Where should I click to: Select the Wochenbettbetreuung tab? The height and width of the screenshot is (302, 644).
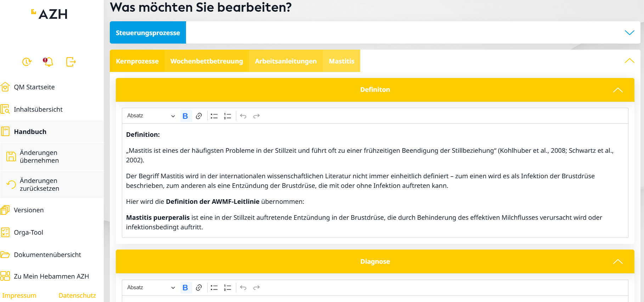pyautogui.click(x=207, y=61)
